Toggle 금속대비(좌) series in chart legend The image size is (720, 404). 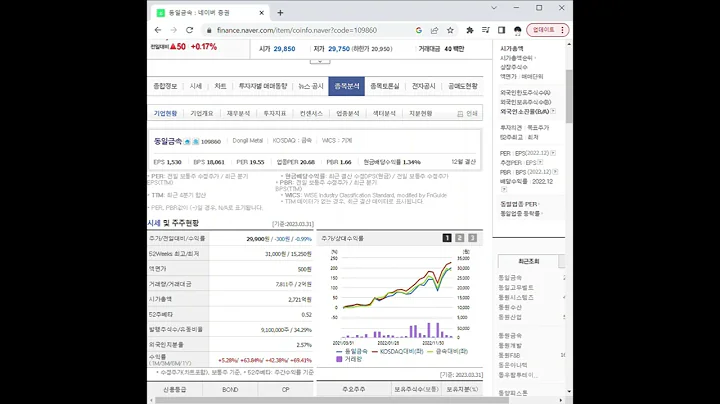447,351
